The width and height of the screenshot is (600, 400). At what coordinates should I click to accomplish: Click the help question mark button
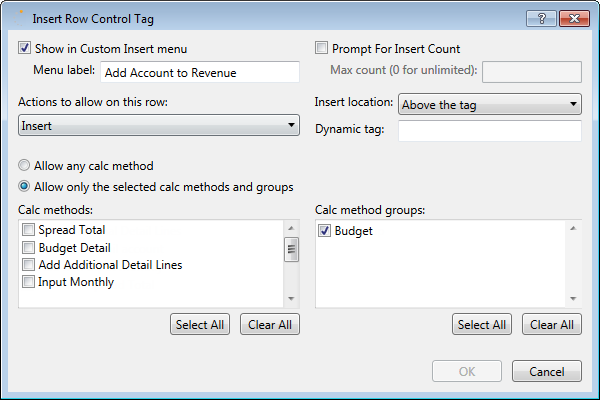[541, 18]
